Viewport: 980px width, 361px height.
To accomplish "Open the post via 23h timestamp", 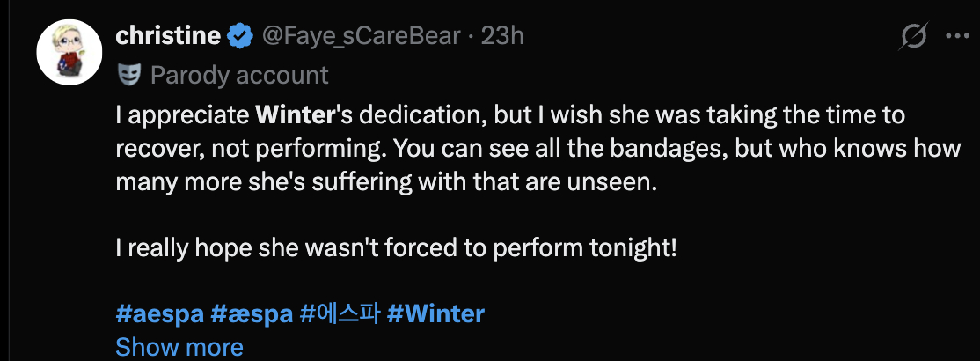I will click(501, 36).
